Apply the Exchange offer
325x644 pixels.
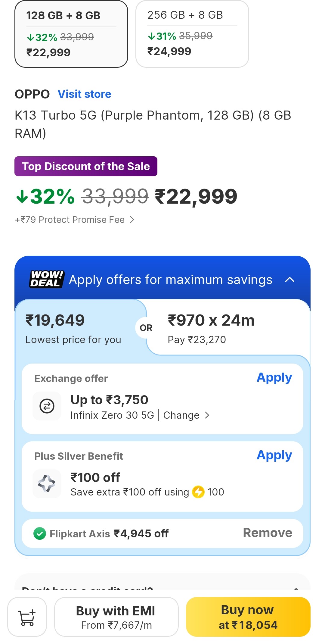[x=274, y=378]
